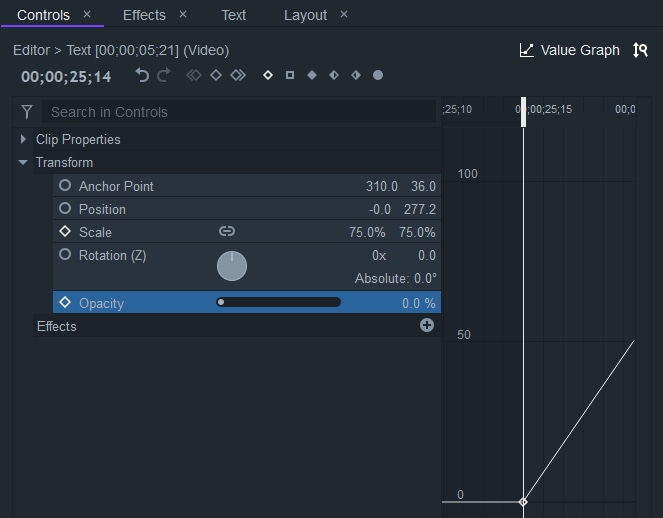
Task: Click the filter funnel icon
Action: 27,112
